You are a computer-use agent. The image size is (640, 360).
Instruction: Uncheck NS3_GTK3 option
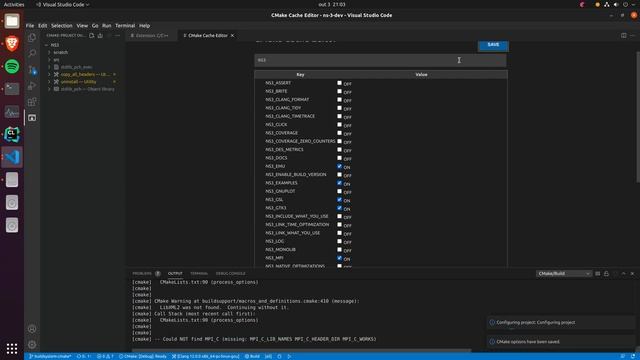[339, 208]
